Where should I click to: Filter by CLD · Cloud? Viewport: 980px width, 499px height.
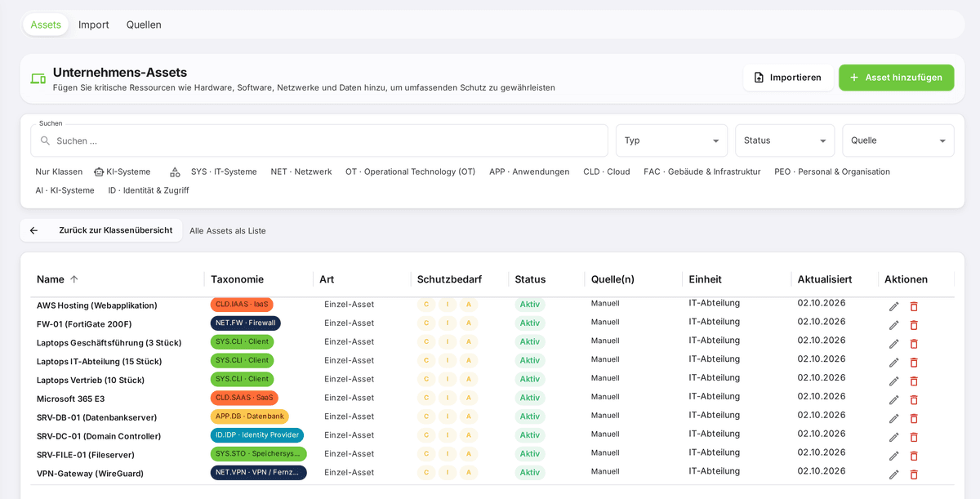607,172
